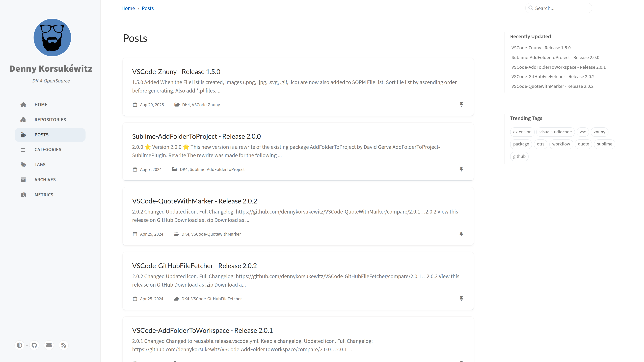The height and width of the screenshot is (362, 644).
Task: Open the REPOSITORIES menu item
Action: (x=50, y=120)
